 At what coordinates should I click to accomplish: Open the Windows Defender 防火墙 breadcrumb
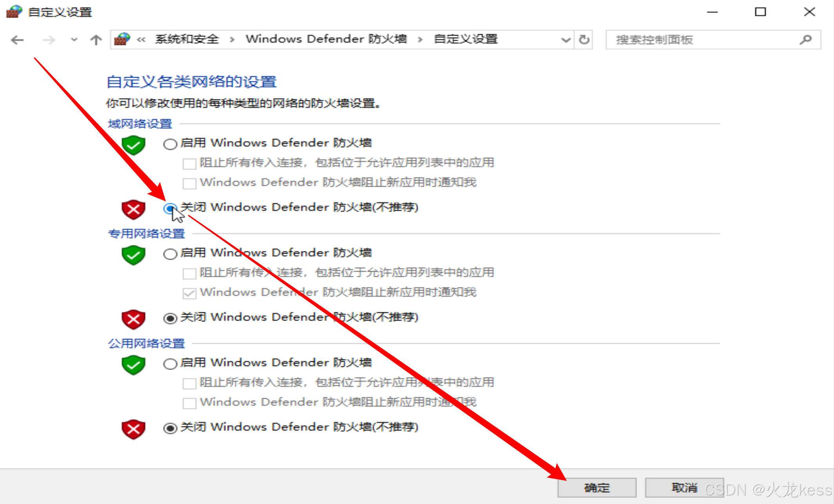(x=326, y=39)
